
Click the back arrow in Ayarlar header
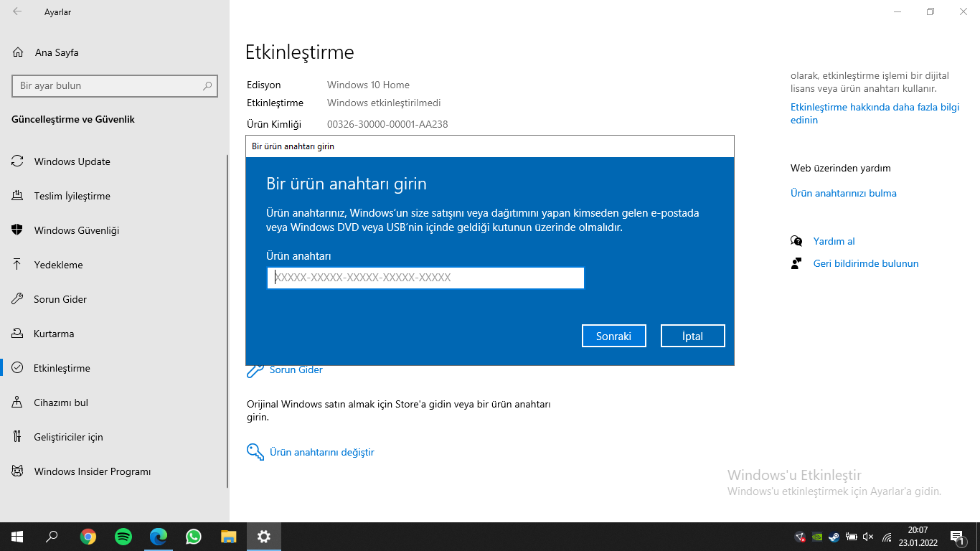17,11
